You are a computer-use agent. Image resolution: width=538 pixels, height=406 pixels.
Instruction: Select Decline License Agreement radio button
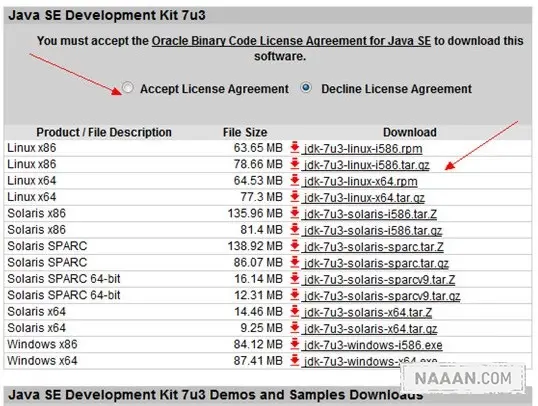tap(306, 88)
